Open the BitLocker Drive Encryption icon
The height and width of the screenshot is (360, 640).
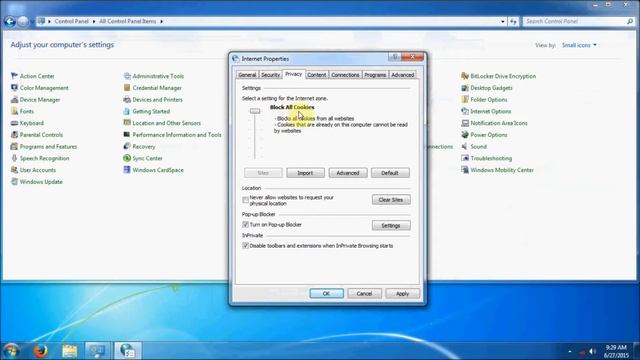pos(465,76)
